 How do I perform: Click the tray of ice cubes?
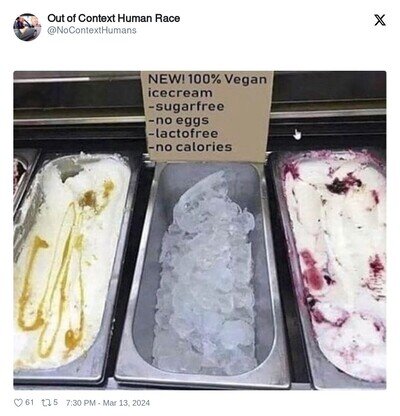pos(203,270)
